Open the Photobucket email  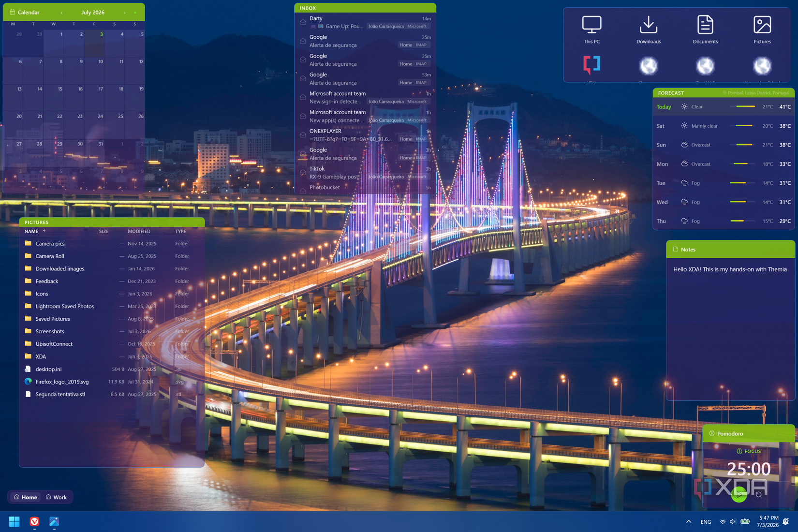tap(365, 188)
